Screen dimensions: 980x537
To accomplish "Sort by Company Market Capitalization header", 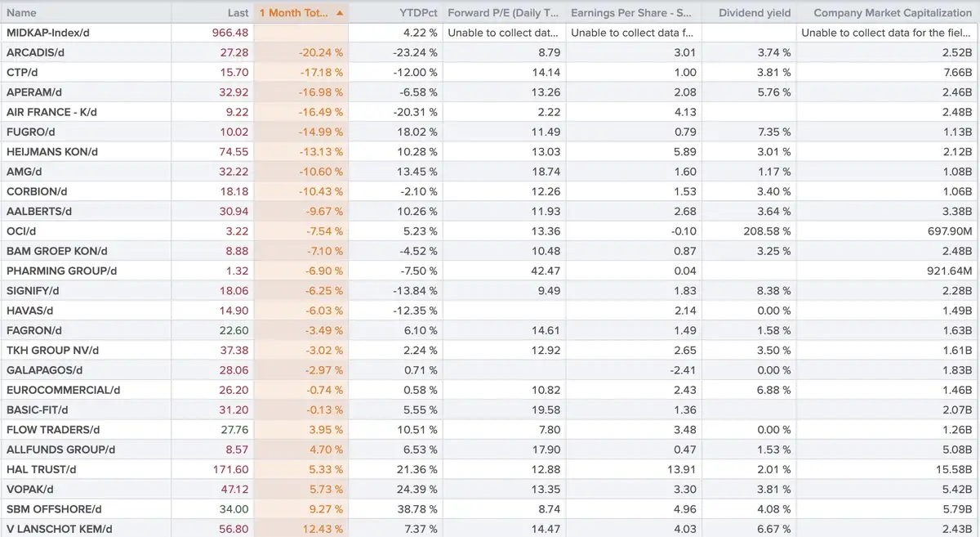I will click(x=887, y=13).
